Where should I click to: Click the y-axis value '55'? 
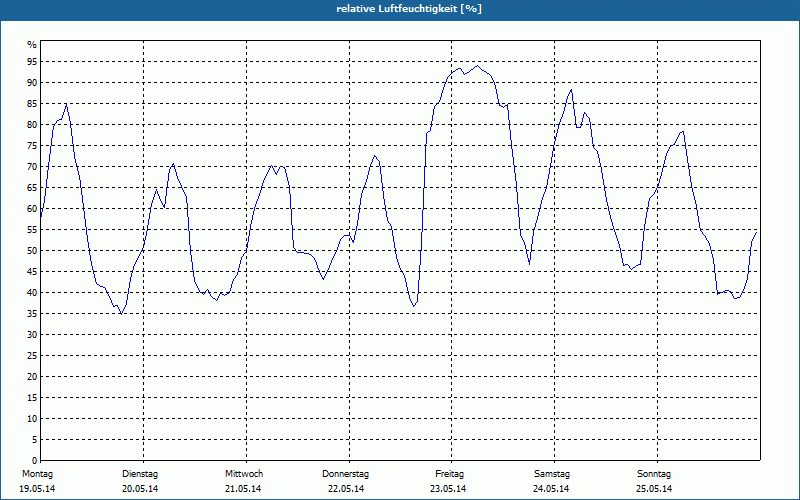coord(32,230)
